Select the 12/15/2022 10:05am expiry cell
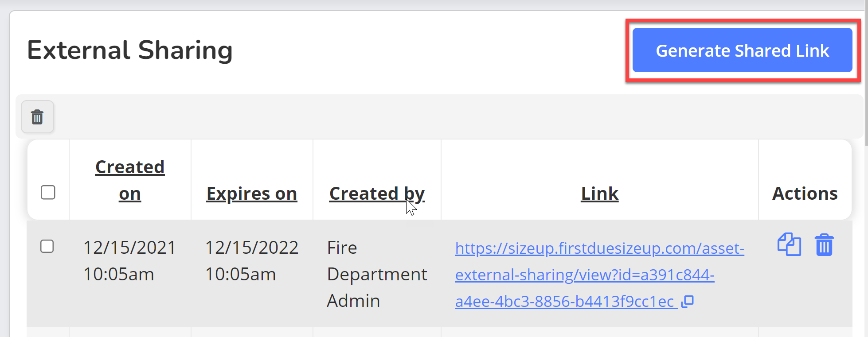The image size is (868, 337). tap(252, 261)
